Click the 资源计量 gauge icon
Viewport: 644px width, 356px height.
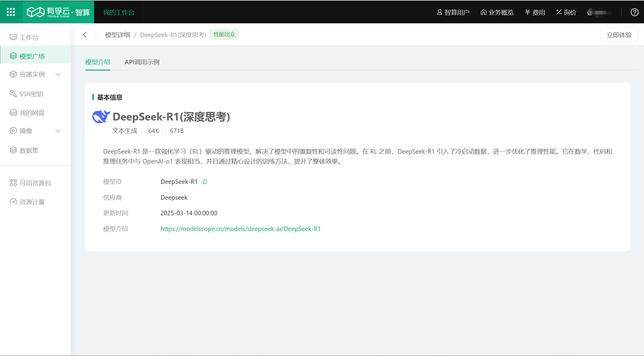click(x=13, y=202)
